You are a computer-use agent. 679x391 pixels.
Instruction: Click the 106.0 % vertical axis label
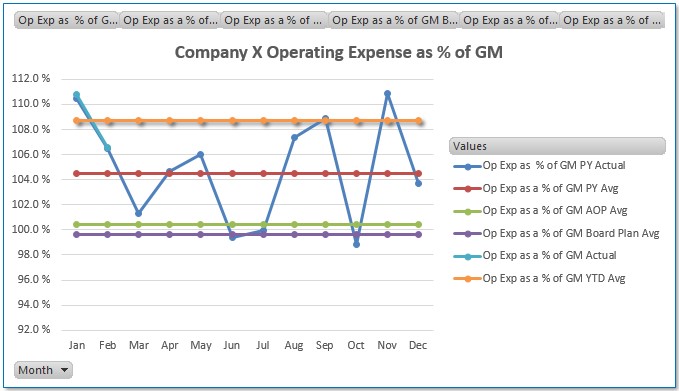[31, 154]
